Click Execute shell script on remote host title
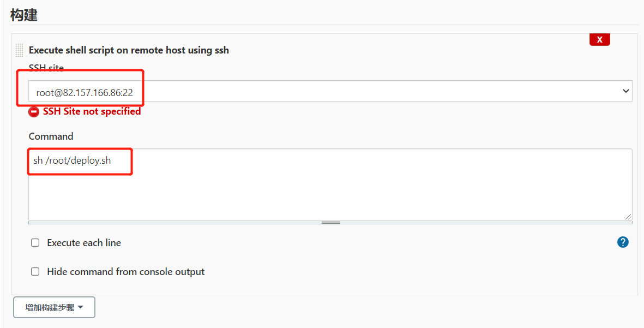 (x=129, y=50)
